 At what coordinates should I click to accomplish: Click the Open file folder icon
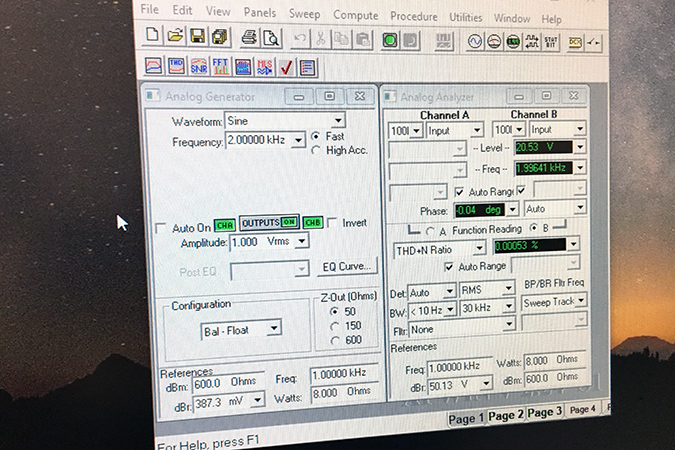[176, 38]
